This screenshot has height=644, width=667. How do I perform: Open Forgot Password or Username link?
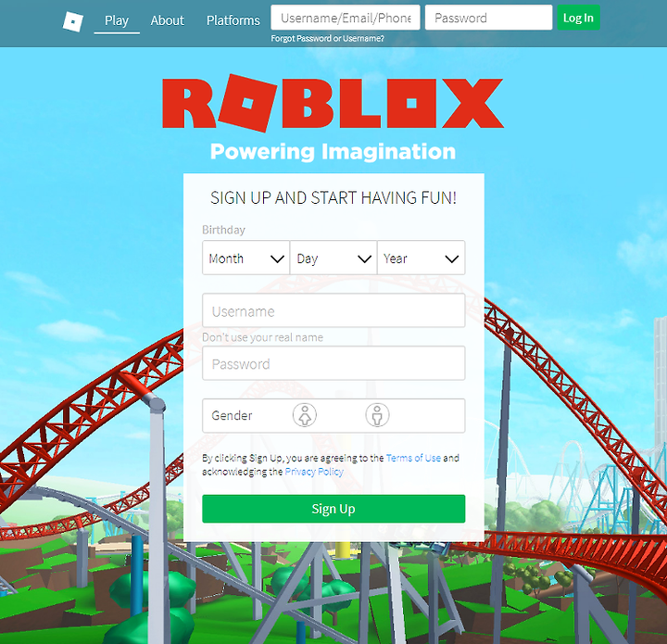click(328, 38)
